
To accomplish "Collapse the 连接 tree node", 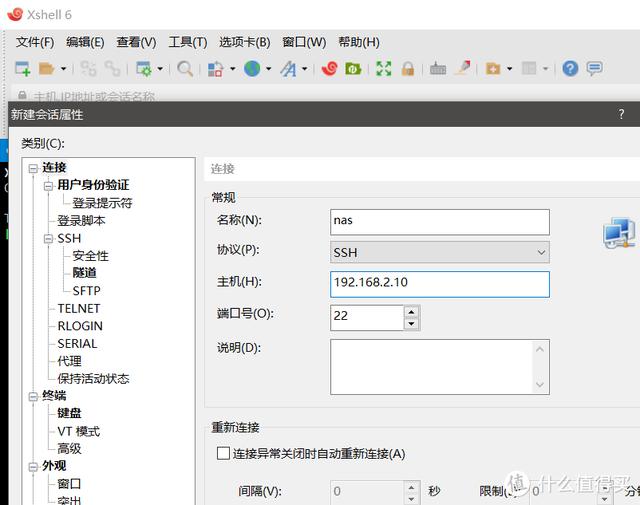I will 33,168.
